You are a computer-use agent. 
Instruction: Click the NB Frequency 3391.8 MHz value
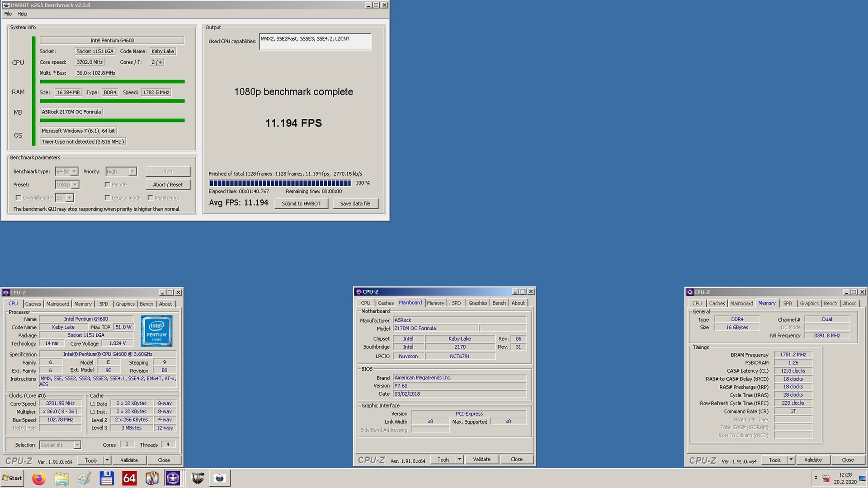pyautogui.click(x=827, y=336)
